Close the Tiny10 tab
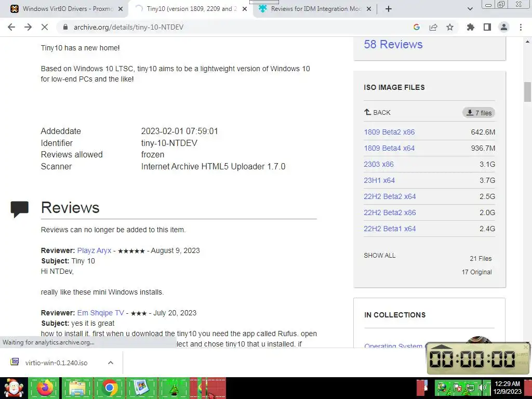The height and width of the screenshot is (399, 532). 245,9
